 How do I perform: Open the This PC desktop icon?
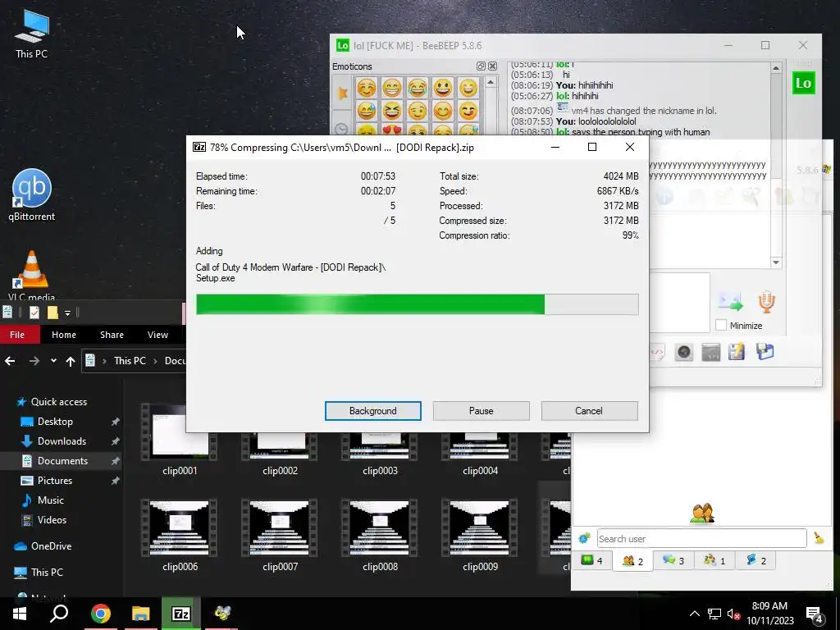click(x=32, y=33)
